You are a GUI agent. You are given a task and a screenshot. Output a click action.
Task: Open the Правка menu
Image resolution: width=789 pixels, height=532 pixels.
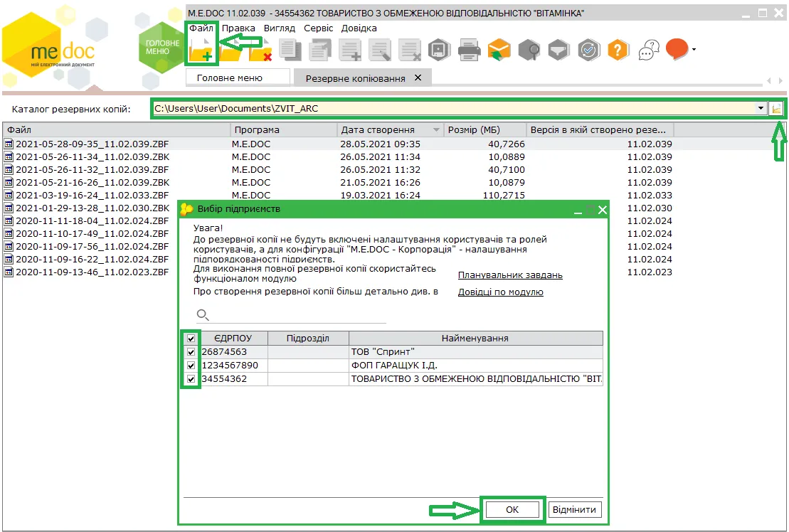point(238,28)
